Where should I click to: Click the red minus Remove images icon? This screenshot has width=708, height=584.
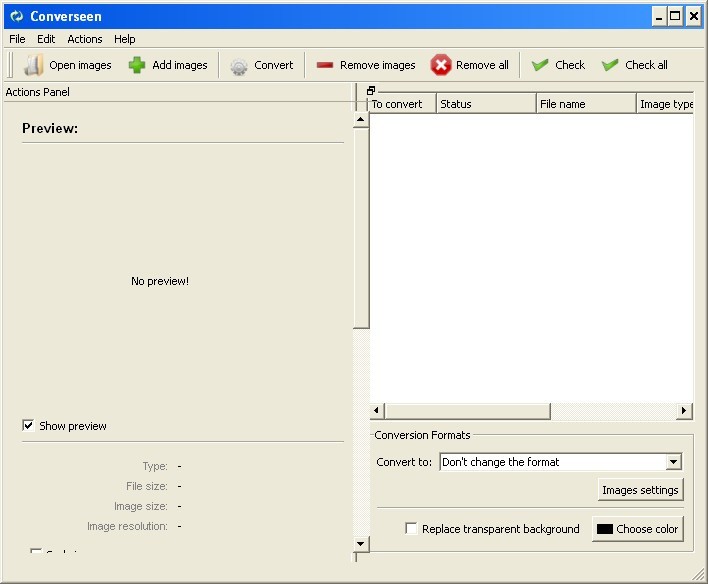point(325,65)
